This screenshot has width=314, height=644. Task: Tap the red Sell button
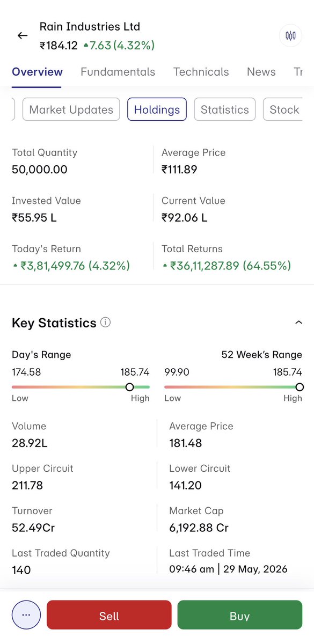(109, 615)
